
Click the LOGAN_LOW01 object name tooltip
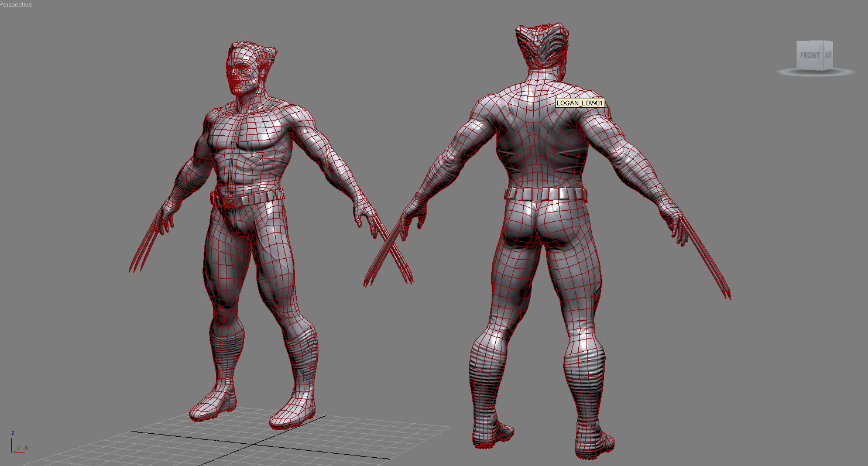pyautogui.click(x=579, y=103)
